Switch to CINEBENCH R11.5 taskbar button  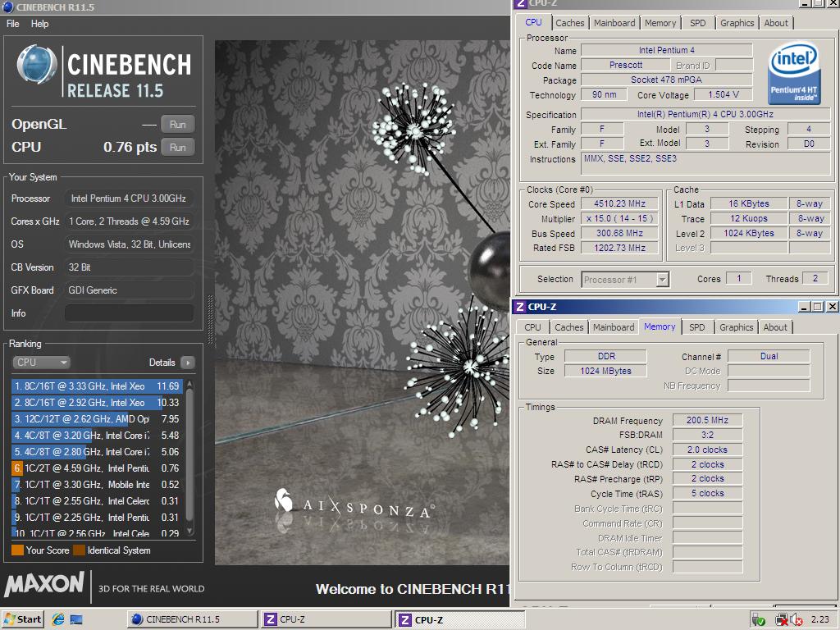[x=192, y=619]
